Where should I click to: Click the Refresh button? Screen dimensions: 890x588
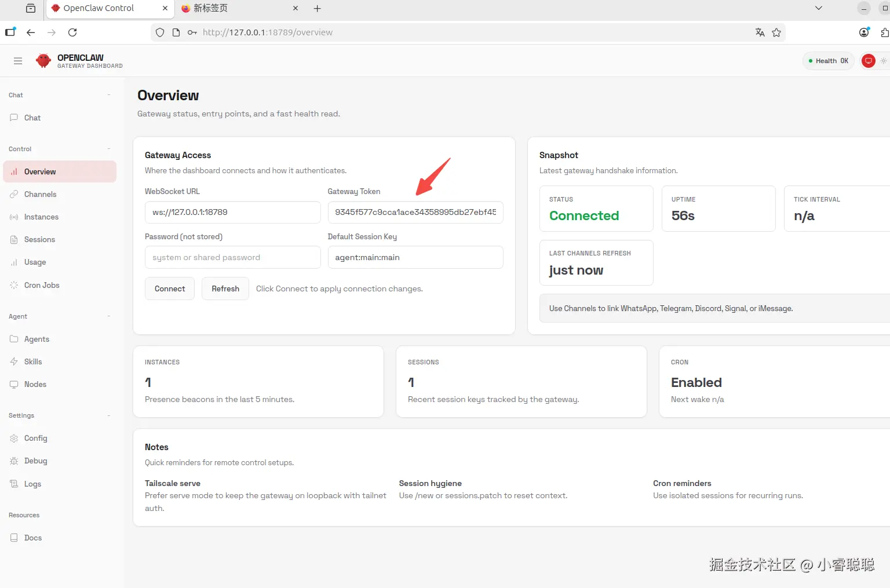click(225, 288)
